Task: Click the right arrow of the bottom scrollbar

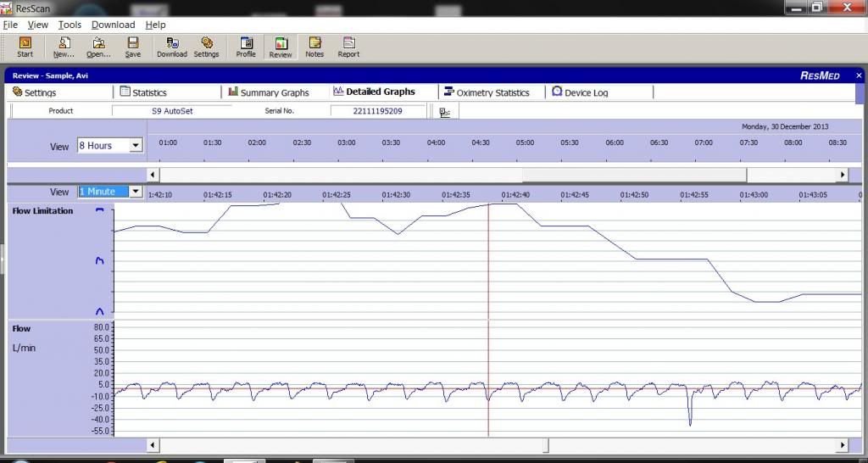Action: point(843,444)
